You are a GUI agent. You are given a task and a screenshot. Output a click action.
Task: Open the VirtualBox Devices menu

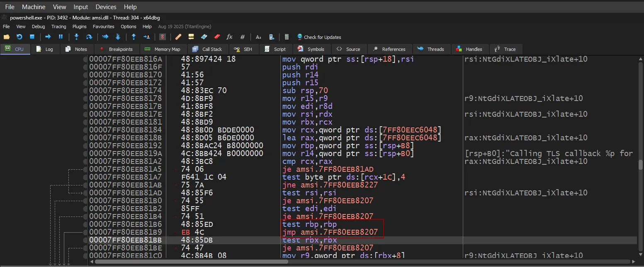106,7
